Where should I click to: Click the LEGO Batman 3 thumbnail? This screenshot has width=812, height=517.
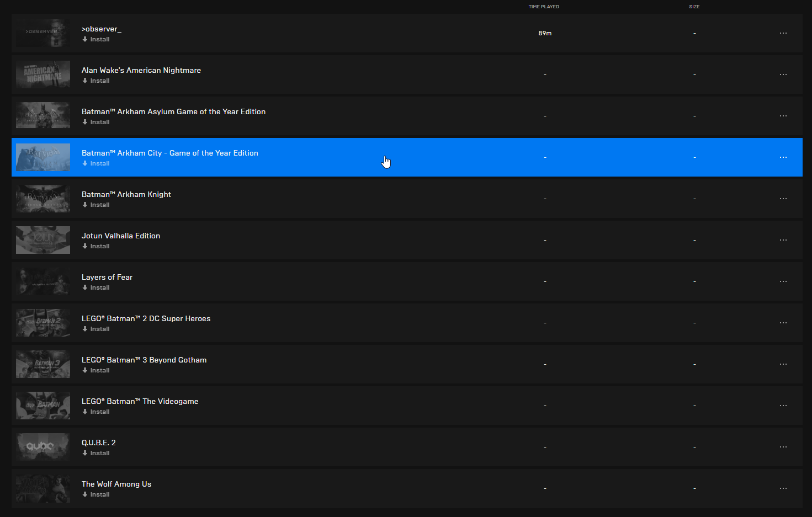[43, 364]
